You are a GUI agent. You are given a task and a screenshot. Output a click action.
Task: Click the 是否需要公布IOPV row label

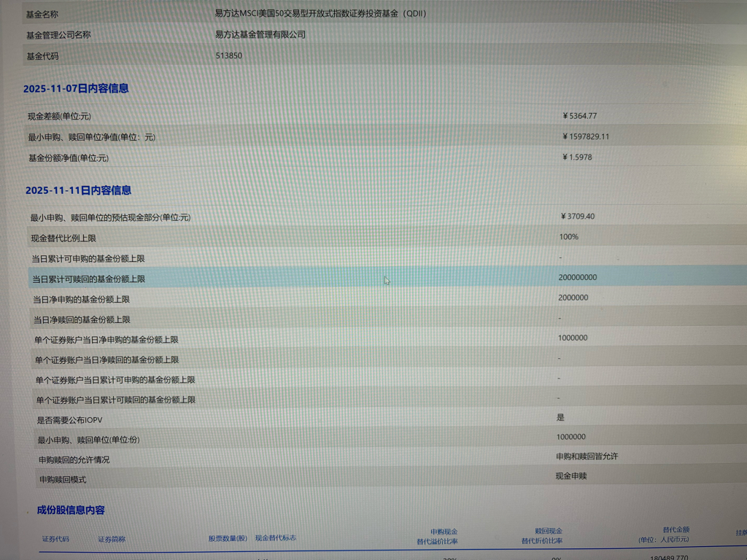70,420
